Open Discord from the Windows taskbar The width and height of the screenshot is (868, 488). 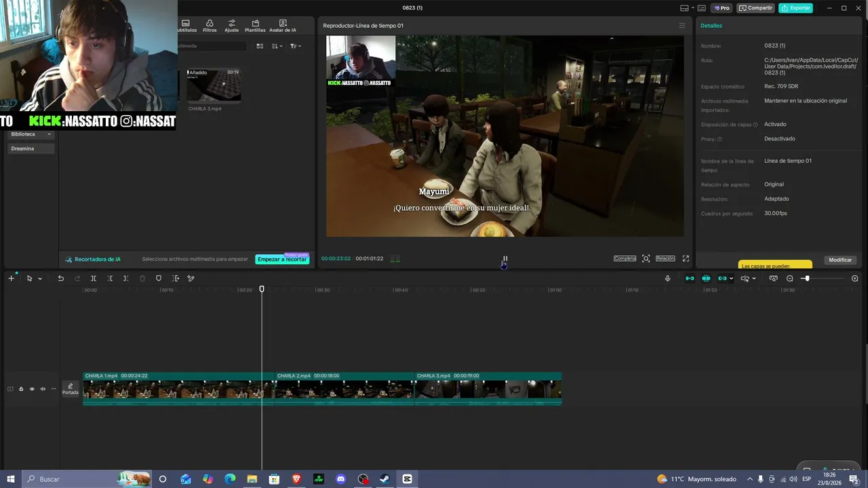coord(340,479)
